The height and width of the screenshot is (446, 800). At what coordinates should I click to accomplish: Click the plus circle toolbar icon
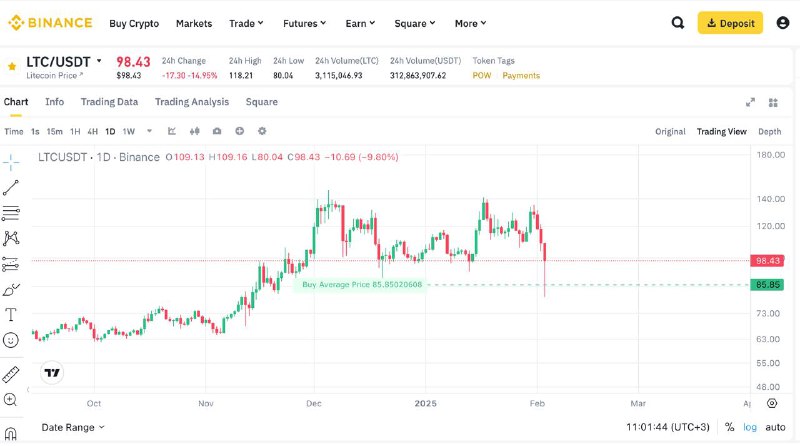(239, 131)
